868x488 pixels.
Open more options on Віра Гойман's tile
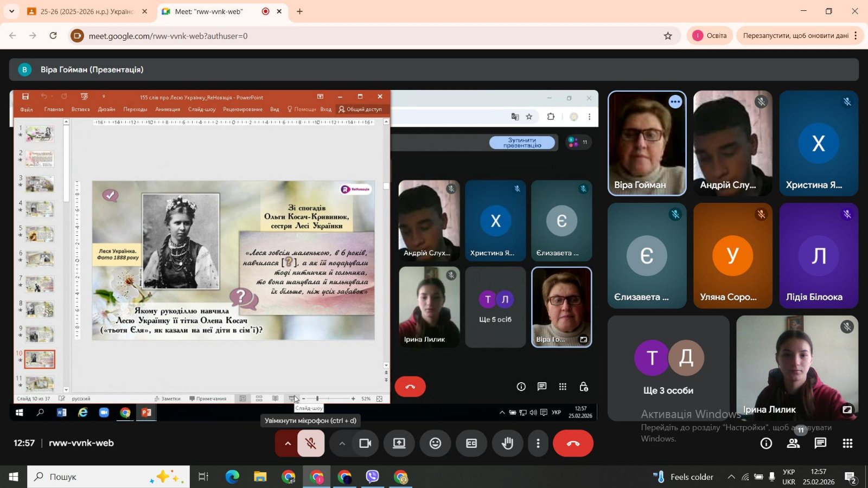pos(675,101)
